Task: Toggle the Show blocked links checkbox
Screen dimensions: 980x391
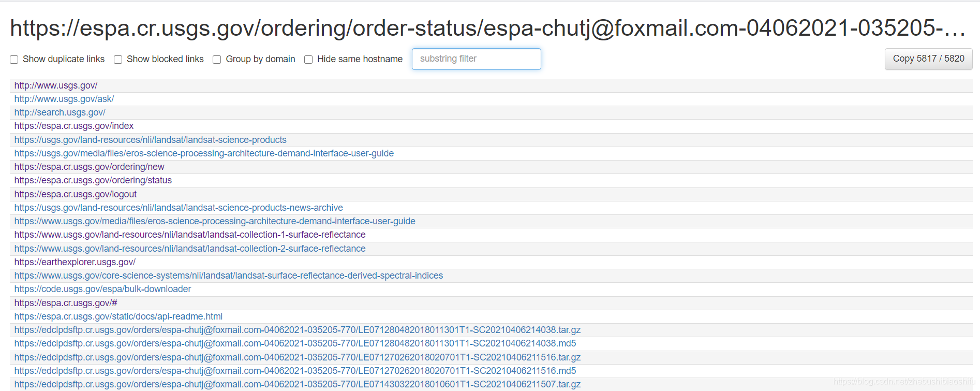Action: [x=118, y=60]
